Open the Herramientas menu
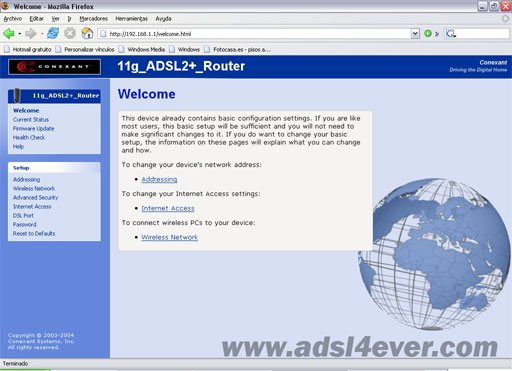Image resolution: width=512 pixels, height=371 pixels. 131,19
